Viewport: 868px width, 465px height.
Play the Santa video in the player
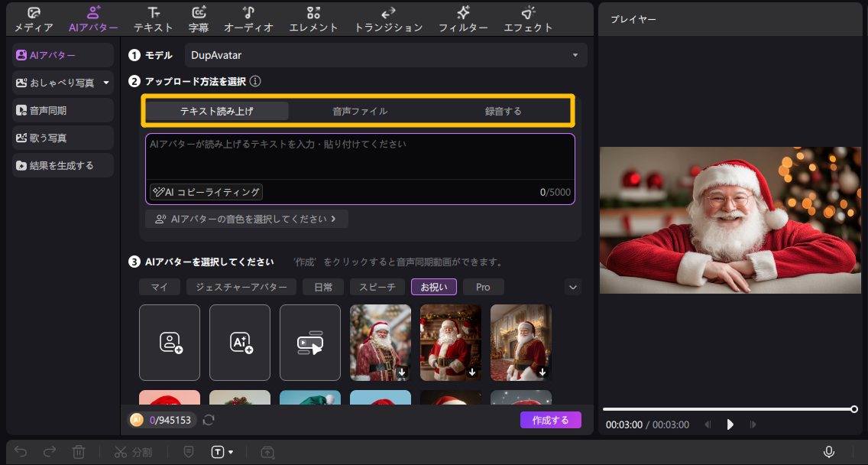(729, 424)
